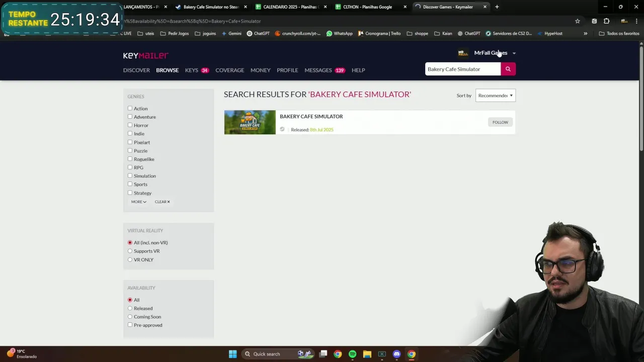Check the Pre-approved checkbox

(x=130, y=325)
